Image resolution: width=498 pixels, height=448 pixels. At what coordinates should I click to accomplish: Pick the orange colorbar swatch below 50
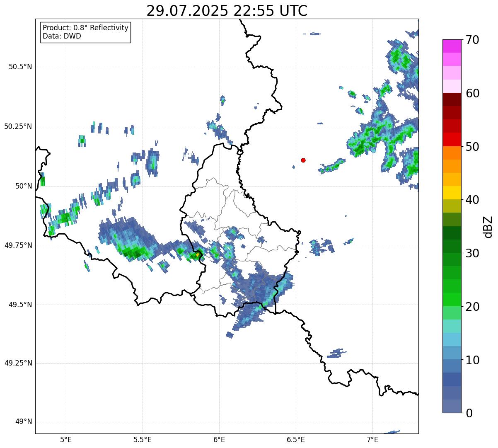pyautogui.click(x=452, y=153)
